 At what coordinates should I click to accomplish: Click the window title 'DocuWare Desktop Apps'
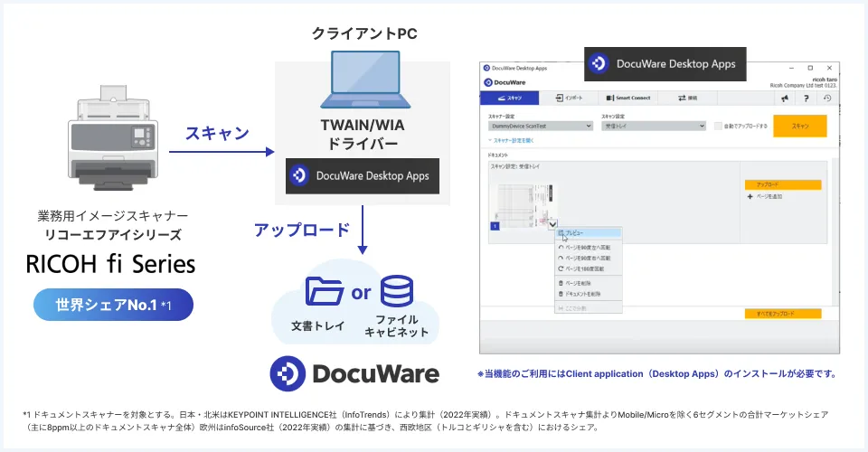click(519, 68)
